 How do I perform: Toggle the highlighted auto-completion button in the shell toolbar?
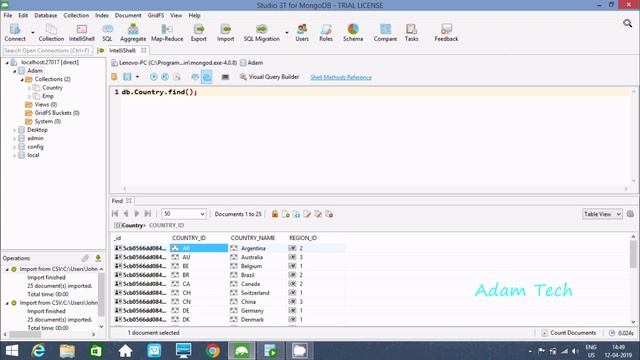coord(207,77)
